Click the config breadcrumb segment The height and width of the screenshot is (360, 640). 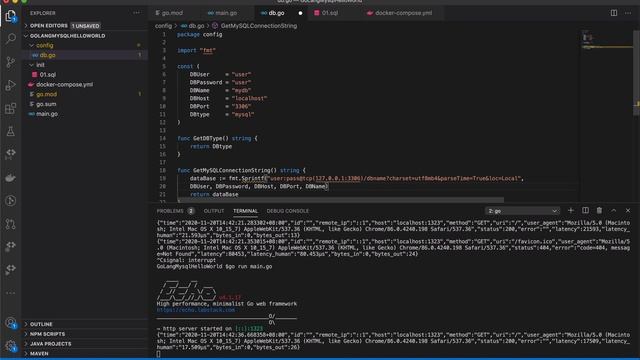pyautogui.click(x=163, y=26)
